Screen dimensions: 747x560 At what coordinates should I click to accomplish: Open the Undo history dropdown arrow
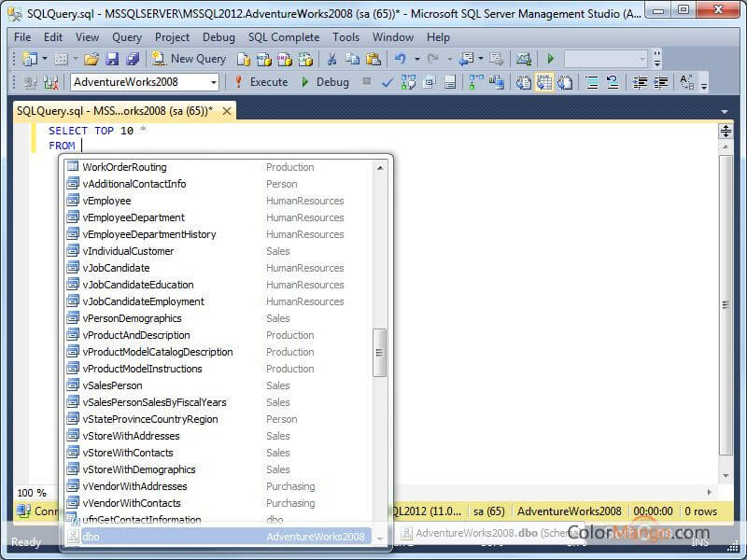click(x=416, y=59)
